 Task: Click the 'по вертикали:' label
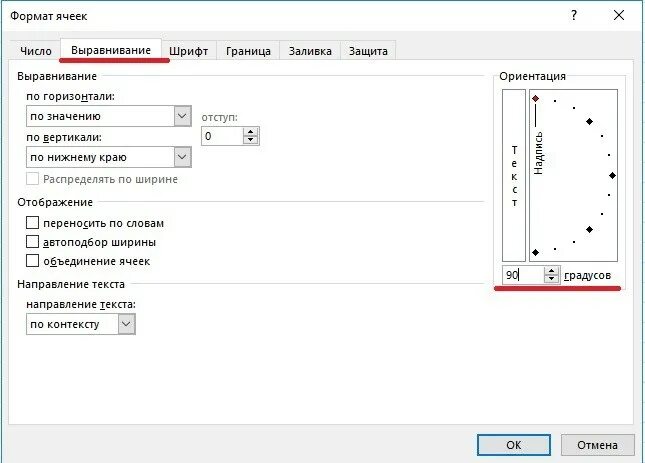(64, 137)
